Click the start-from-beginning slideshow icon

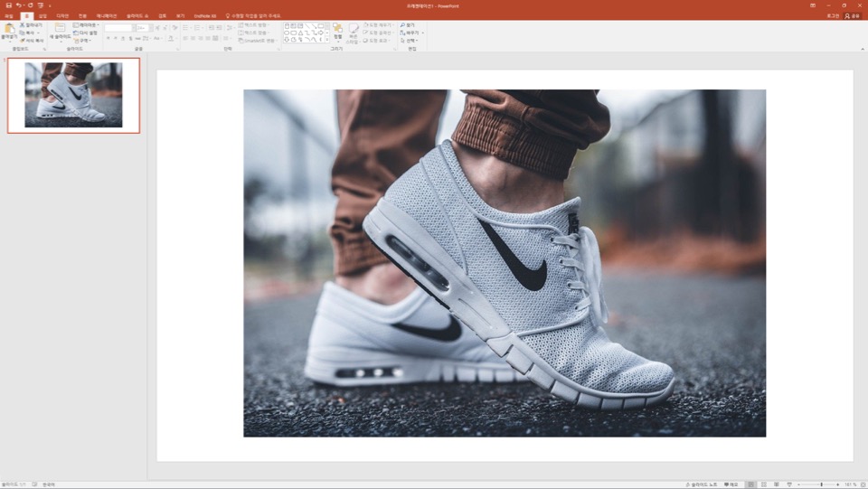click(41, 5)
